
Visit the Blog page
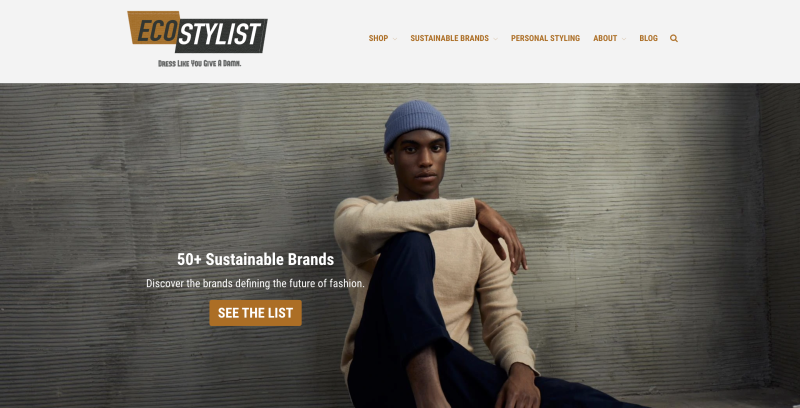(648, 38)
